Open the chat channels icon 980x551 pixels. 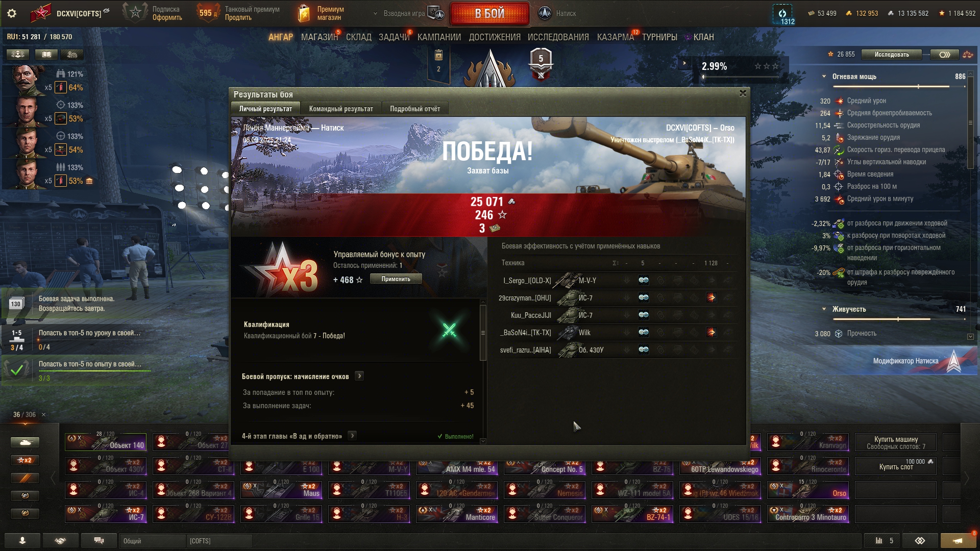[99, 541]
